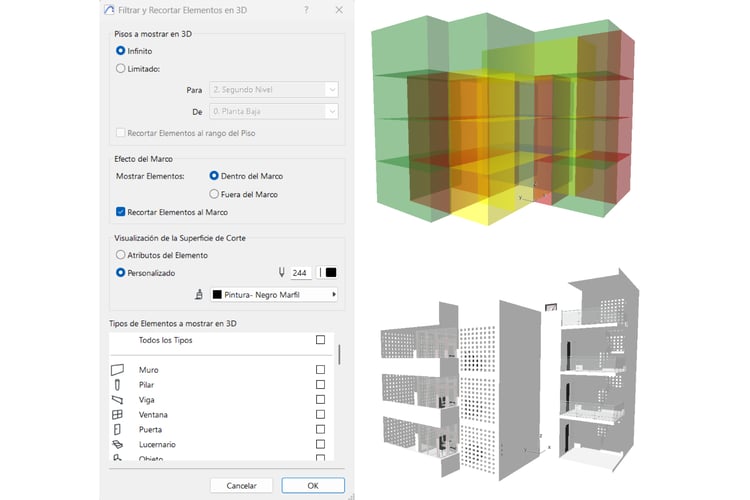Click the pen number field 244
Image resolution: width=750 pixels, height=500 pixels.
(300, 273)
